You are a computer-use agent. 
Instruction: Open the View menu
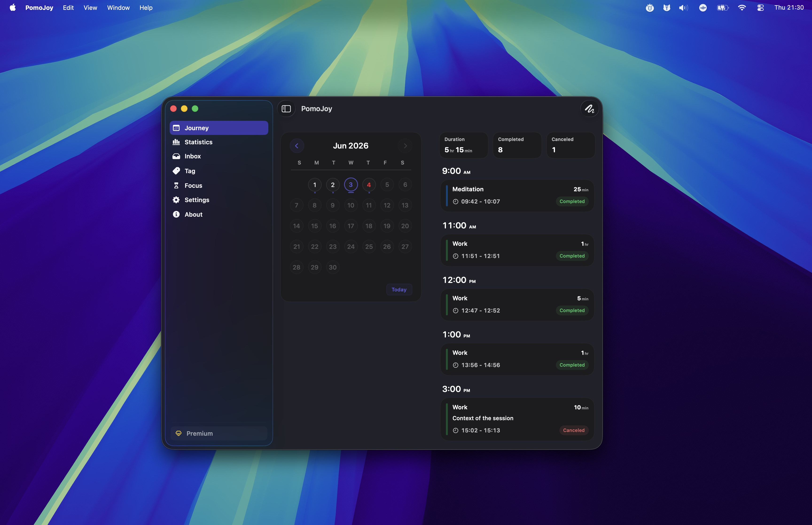(x=90, y=8)
